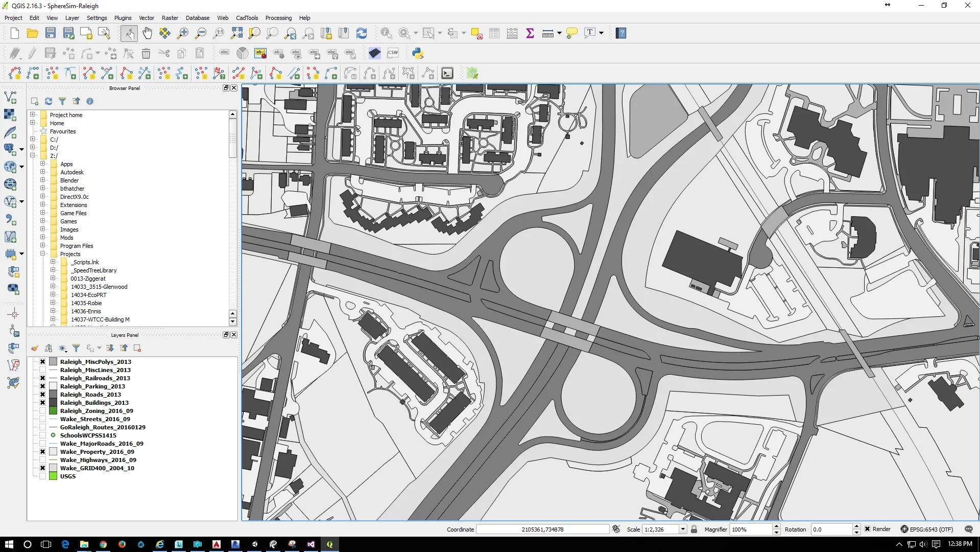This screenshot has width=980, height=552.
Task: Remove layer icon in Layers Panel toolbar
Action: [x=137, y=348]
